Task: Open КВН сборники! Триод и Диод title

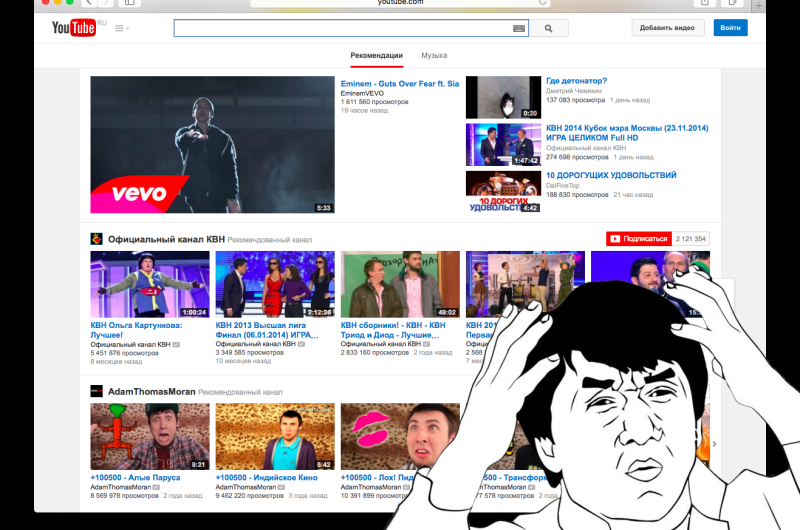Action: coord(393,330)
